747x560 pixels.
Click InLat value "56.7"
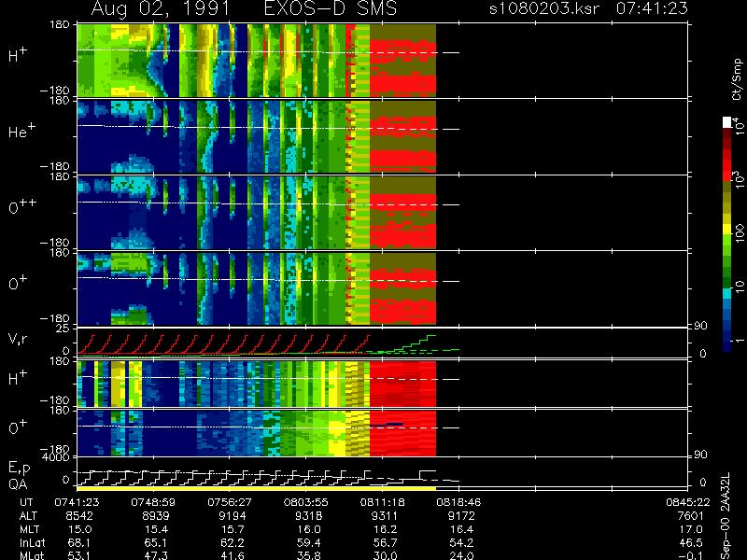[x=386, y=542]
